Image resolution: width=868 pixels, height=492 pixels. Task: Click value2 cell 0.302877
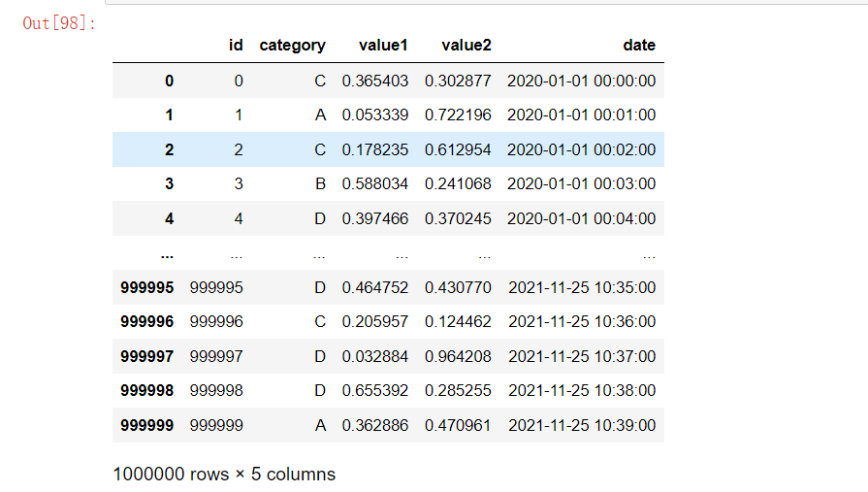[x=458, y=81]
